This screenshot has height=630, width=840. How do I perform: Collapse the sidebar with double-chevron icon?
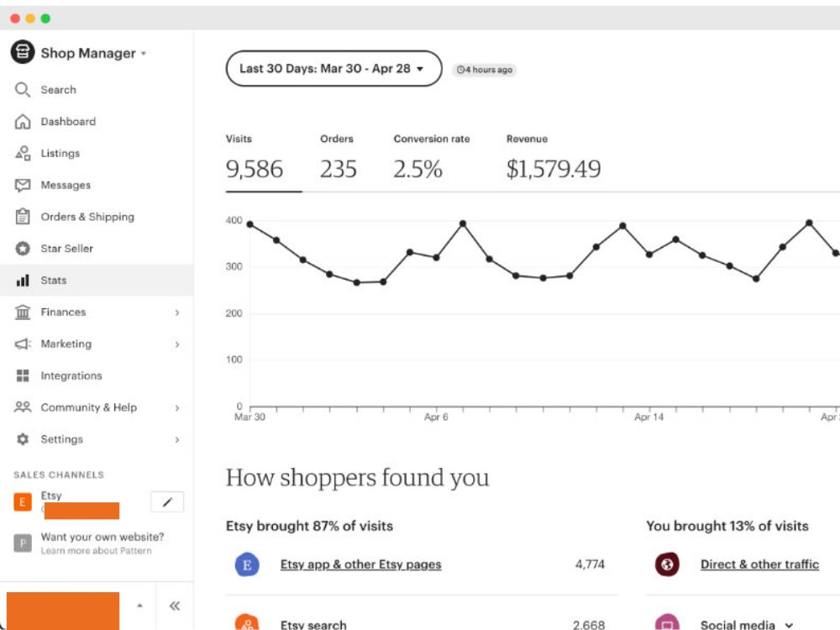point(175,606)
